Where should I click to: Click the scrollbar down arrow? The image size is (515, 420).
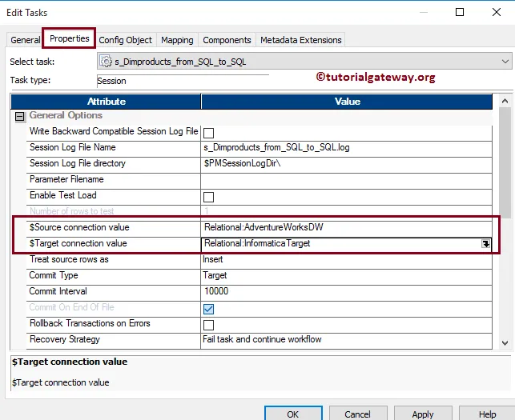[x=505, y=343]
